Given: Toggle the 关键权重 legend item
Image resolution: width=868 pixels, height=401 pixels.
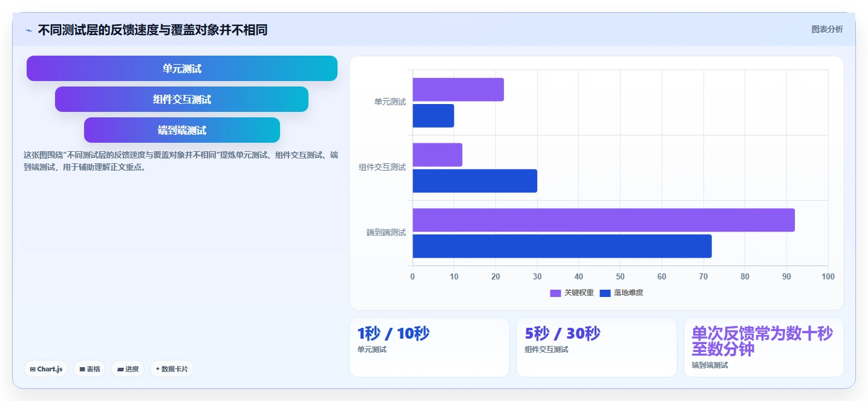Looking at the screenshot, I should tap(572, 293).
